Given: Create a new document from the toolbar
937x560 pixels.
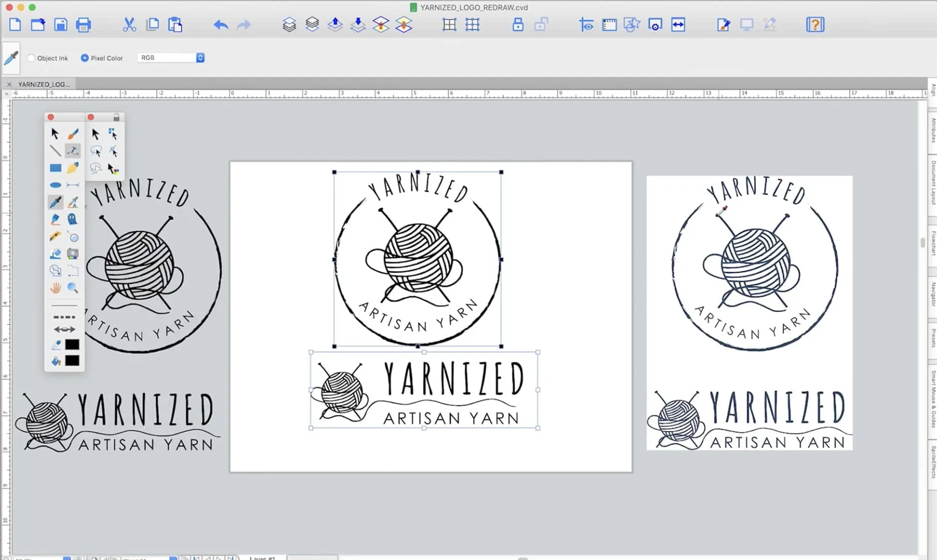Looking at the screenshot, I should click(15, 25).
